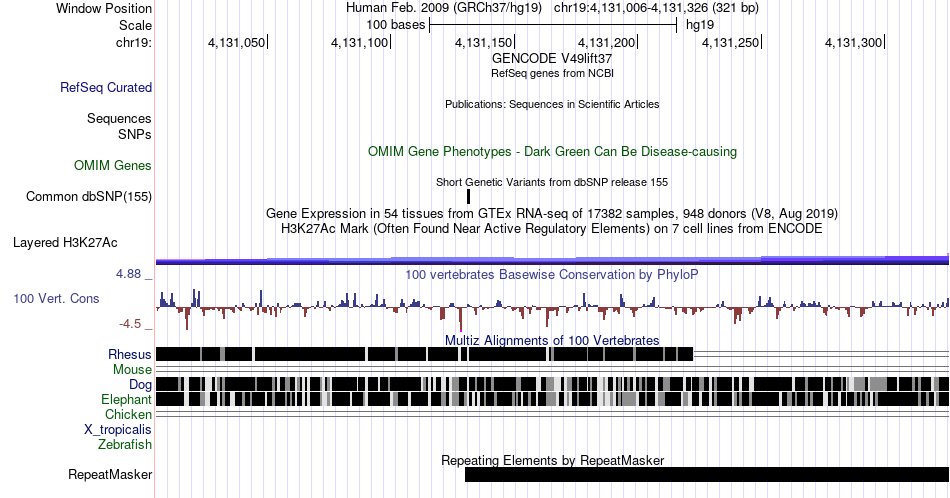Click the chr19: ruler label
This screenshot has width=950, height=498.
point(134,42)
